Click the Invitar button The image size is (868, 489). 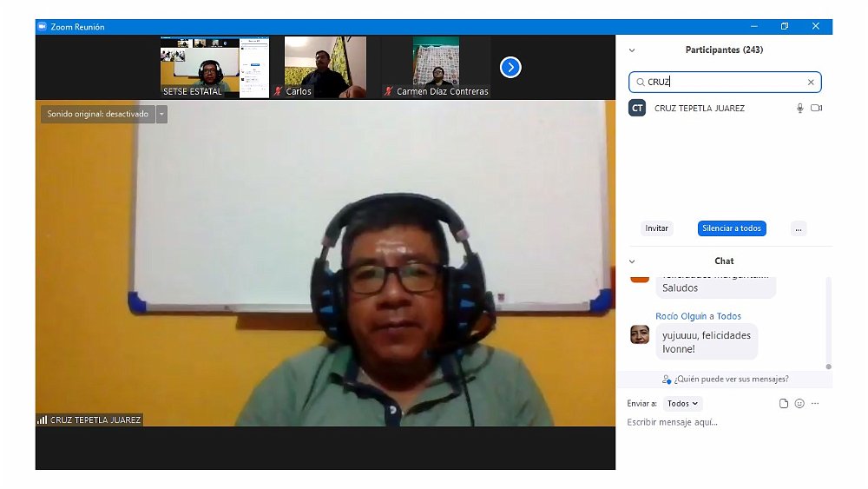(657, 228)
